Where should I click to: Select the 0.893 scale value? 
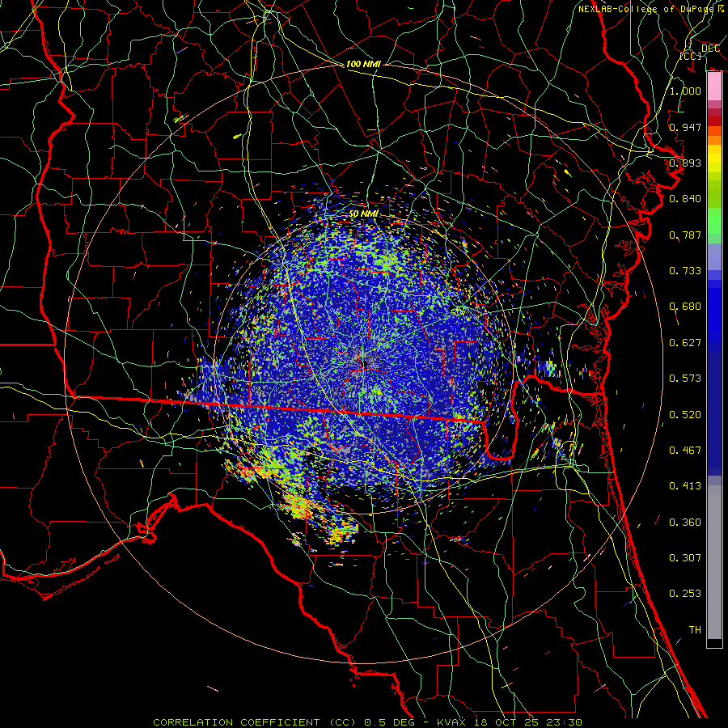(685, 163)
